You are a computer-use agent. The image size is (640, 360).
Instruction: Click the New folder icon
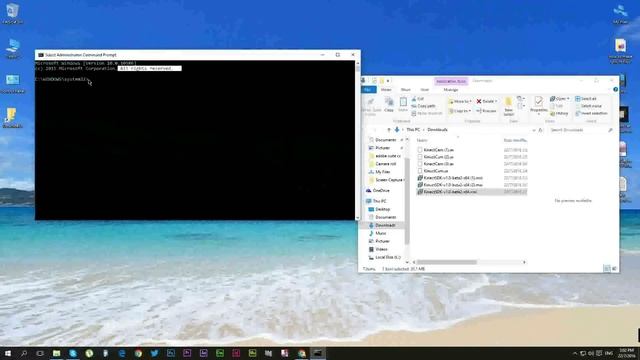coord(509,106)
